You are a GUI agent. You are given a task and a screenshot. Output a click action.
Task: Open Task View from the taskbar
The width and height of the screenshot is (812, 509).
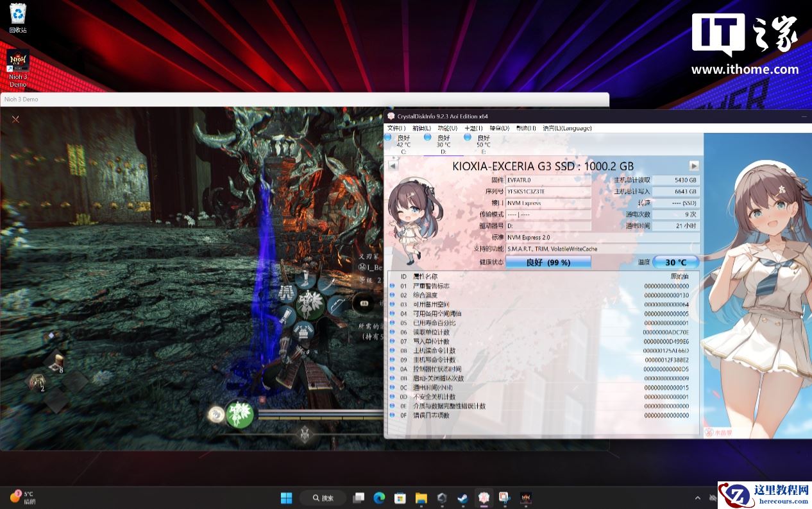pyautogui.click(x=359, y=497)
